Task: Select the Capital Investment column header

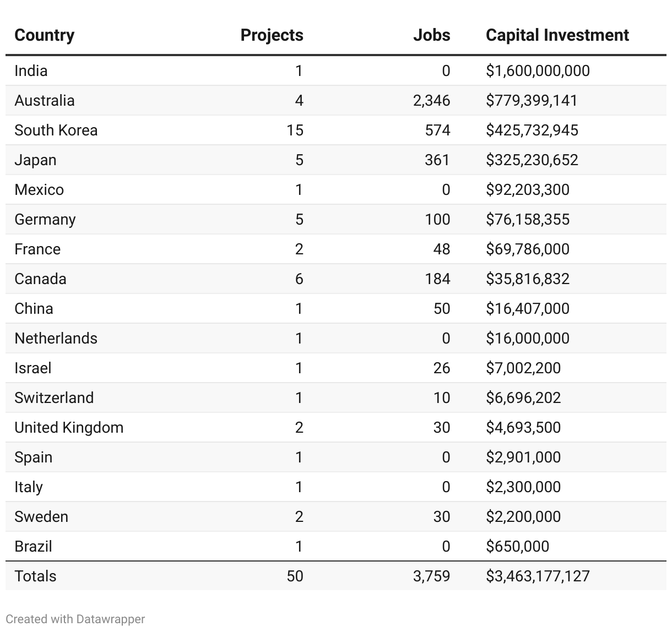Action: 557,35
